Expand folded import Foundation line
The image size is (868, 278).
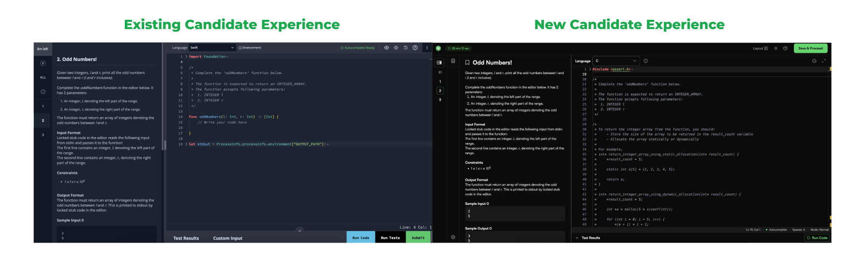tap(186, 57)
